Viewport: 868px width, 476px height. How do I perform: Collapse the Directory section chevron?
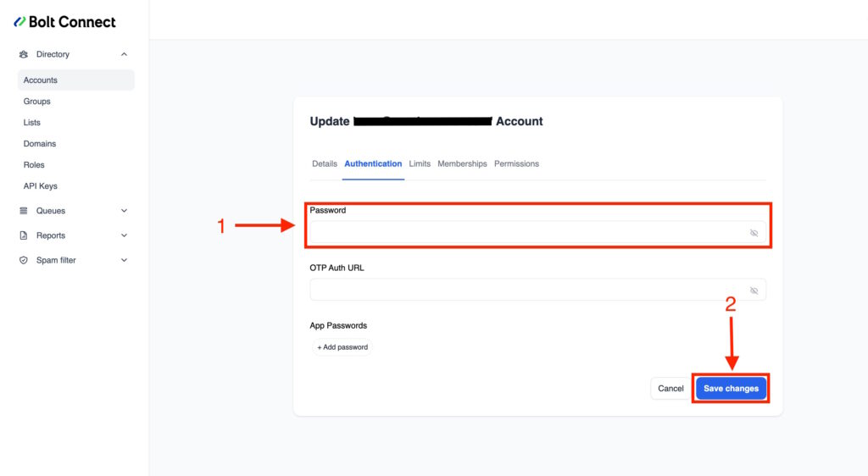coord(125,54)
